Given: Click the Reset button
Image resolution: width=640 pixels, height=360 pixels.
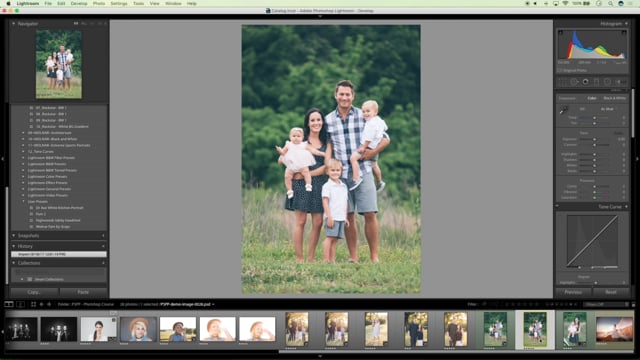Looking at the screenshot, I should click(611, 292).
